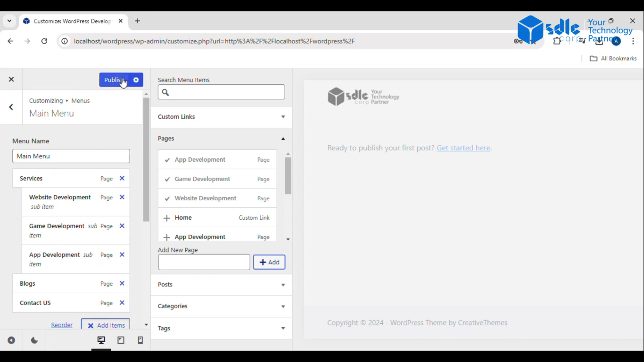Focus the Search Menu Items field

point(221,92)
